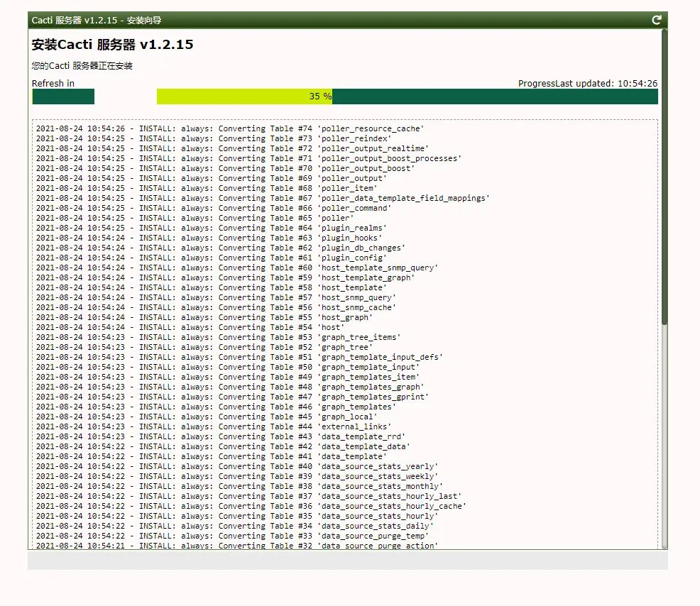
Task: Click log line Table #64 'plugin_realms'
Action: tap(211, 228)
